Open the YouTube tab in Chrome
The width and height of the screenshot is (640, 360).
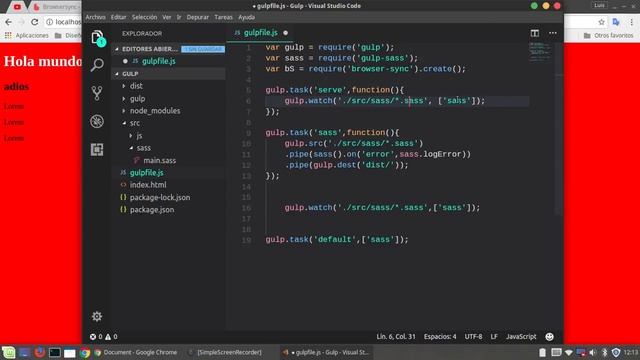(x=17, y=7)
